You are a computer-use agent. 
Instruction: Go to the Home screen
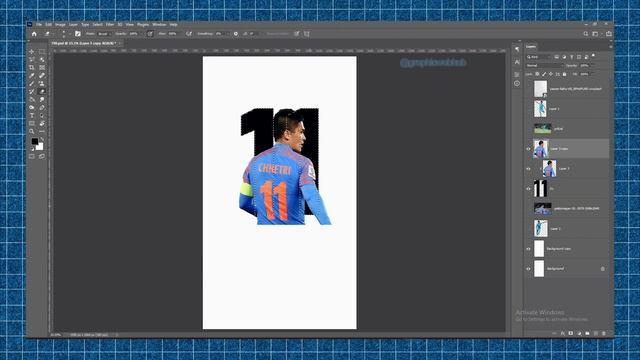tap(34, 34)
